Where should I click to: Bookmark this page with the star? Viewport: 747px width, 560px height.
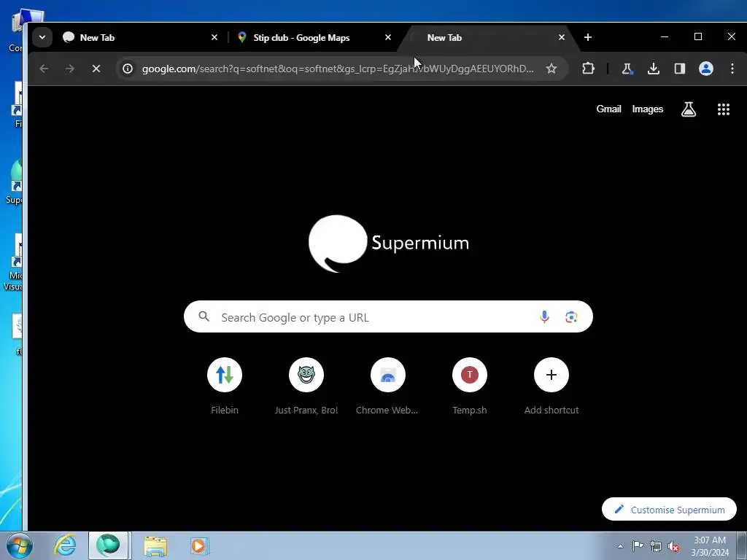[x=551, y=69]
